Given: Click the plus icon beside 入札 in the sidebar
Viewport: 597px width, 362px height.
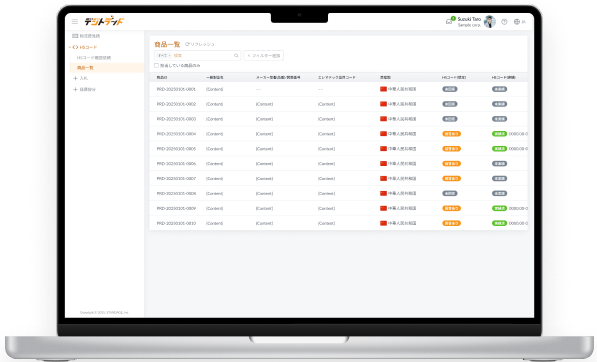Looking at the screenshot, I should 75,78.
